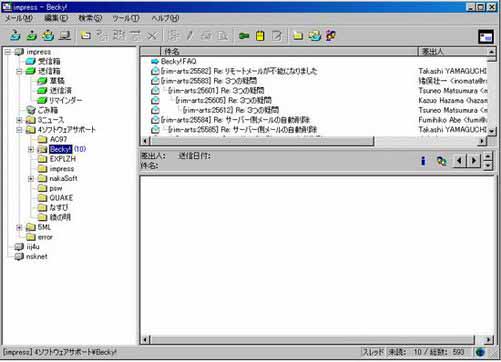Collapse the 送信箱 outbox folder
501x362 pixels.
(19, 71)
